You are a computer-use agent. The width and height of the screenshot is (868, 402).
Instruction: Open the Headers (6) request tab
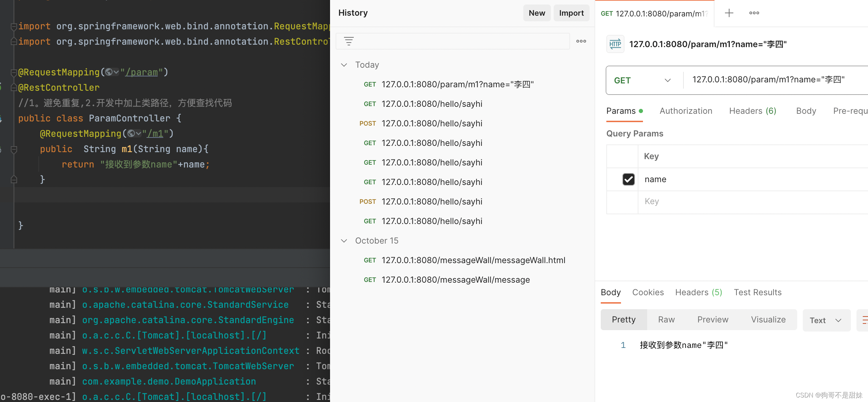coord(752,111)
